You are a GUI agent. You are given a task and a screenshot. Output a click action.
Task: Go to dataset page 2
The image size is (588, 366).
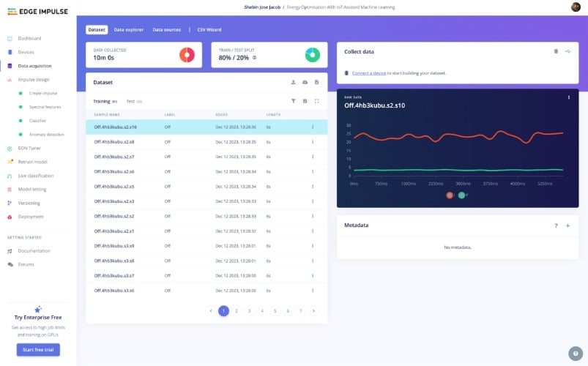pos(237,311)
